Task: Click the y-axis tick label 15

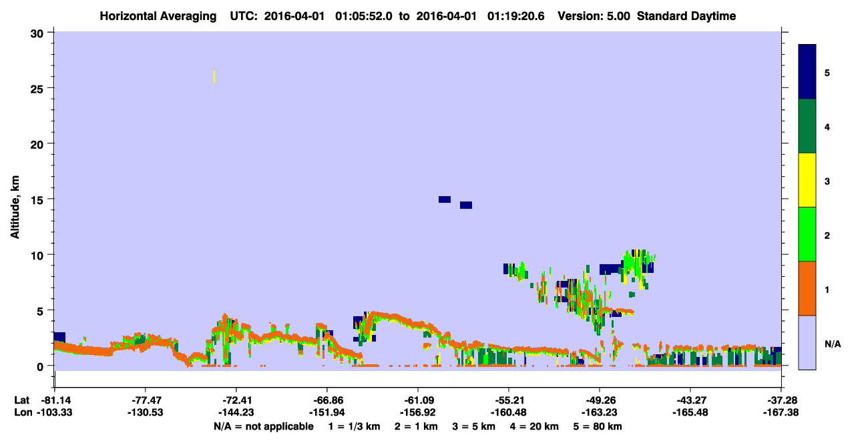Action: coord(39,199)
